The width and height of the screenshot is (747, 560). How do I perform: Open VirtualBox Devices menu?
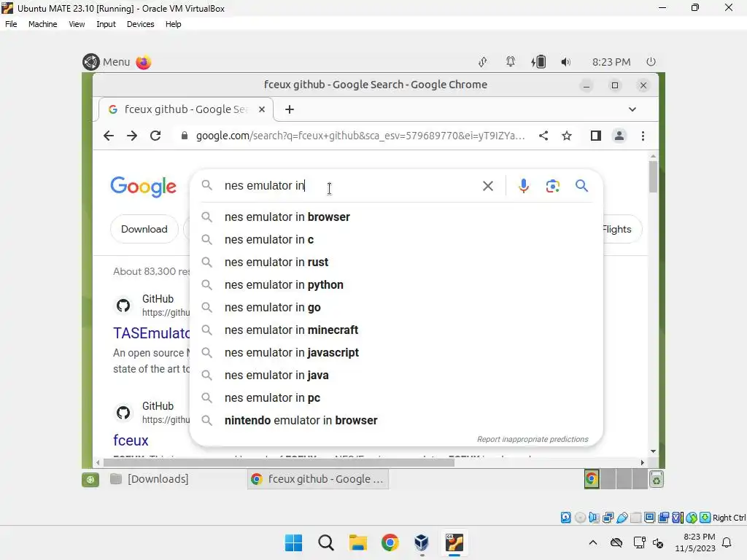(141, 24)
